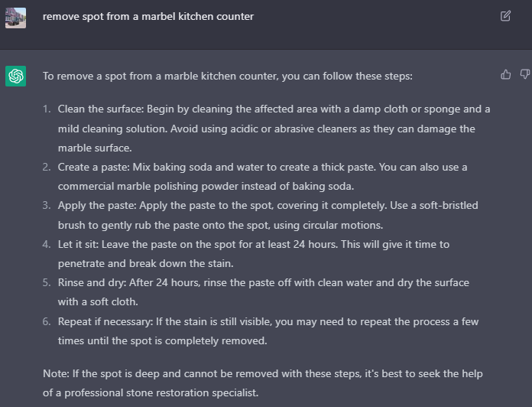Image resolution: width=532 pixels, height=407 pixels.
Task: Click the list number '1.' marker
Action: (x=47, y=109)
